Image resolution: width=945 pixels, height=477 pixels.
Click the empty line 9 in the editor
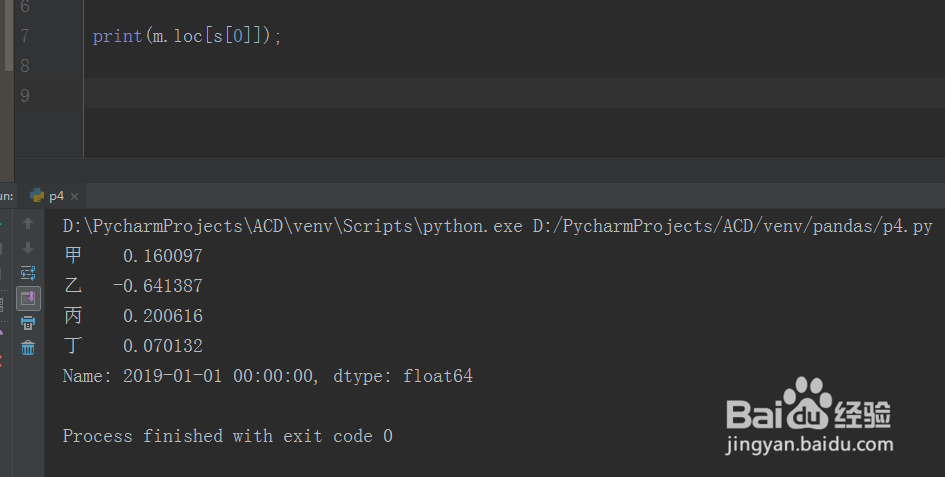(400, 95)
